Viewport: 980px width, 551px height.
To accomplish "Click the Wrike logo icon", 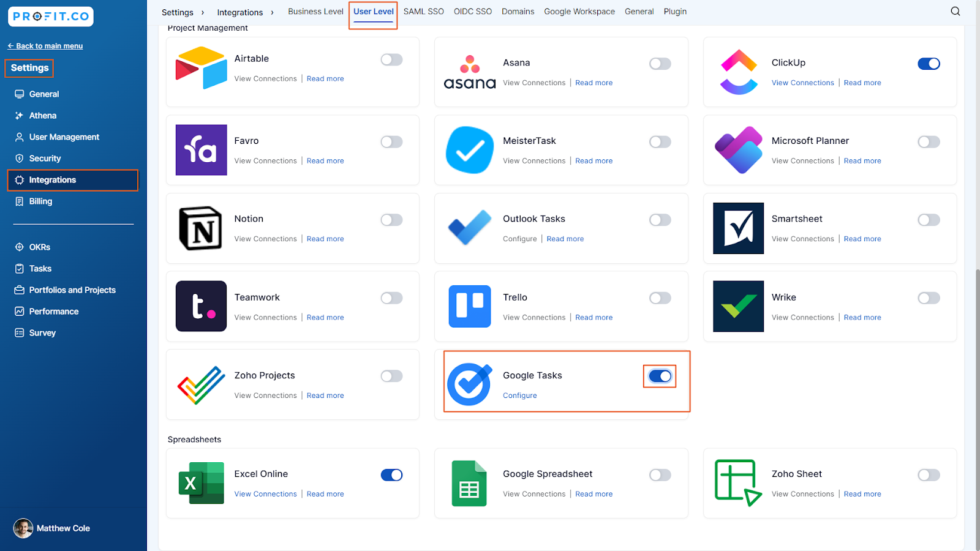I will point(739,306).
